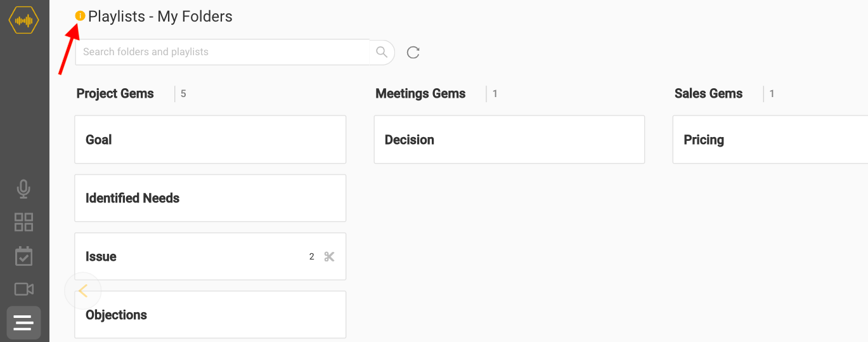Open the calendar tasks icon in sidebar
The image size is (868, 342).
click(x=23, y=256)
